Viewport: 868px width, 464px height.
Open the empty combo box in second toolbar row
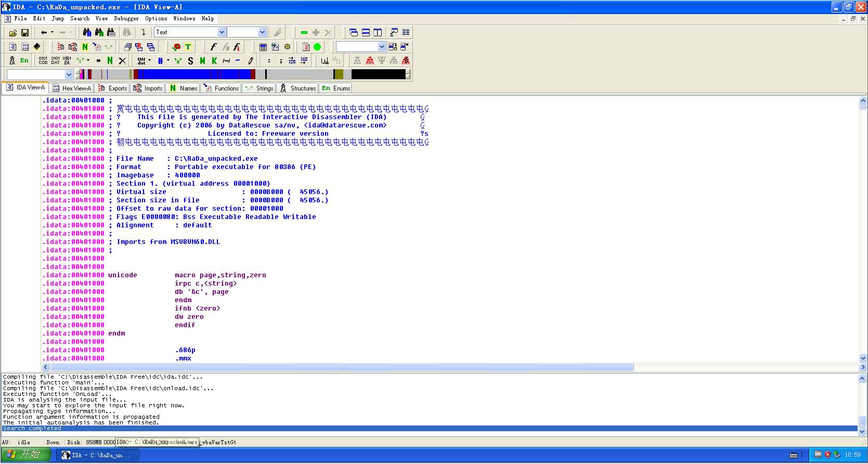[x=361, y=47]
